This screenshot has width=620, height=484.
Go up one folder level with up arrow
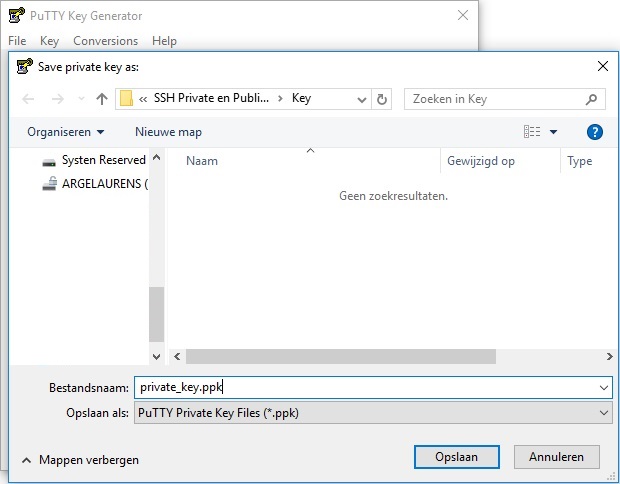click(102, 99)
